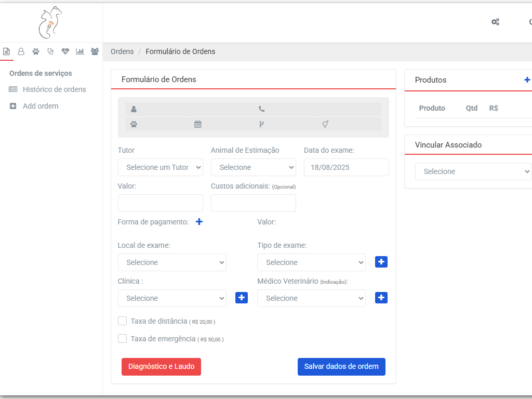Open the paw (animals) sidebar tab

click(x=36, y=51)
